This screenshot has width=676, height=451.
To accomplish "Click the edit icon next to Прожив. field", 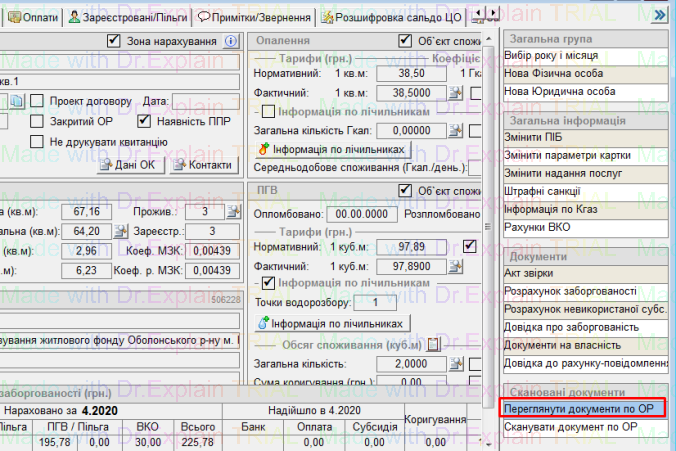I will [x=233, y=211].
